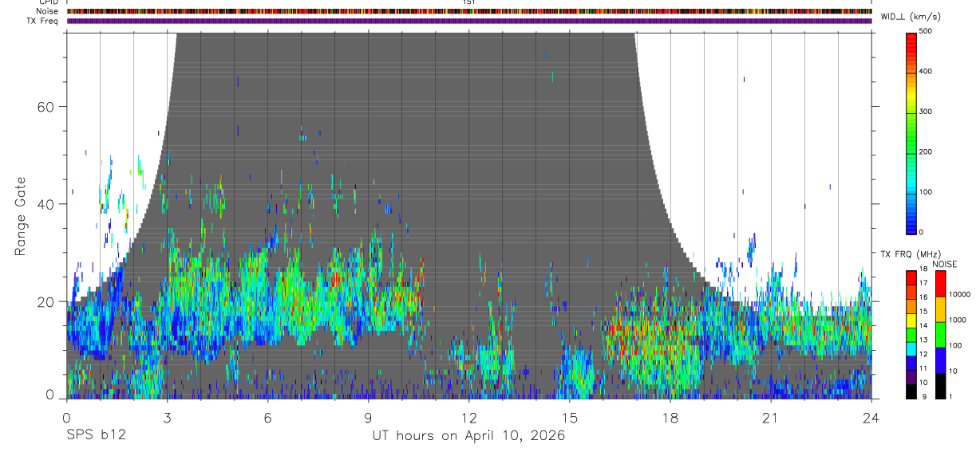The image size is (980, 452).
Task: Click the 10000 label on the NOISE legend
Action: click(x=959, y=294)
